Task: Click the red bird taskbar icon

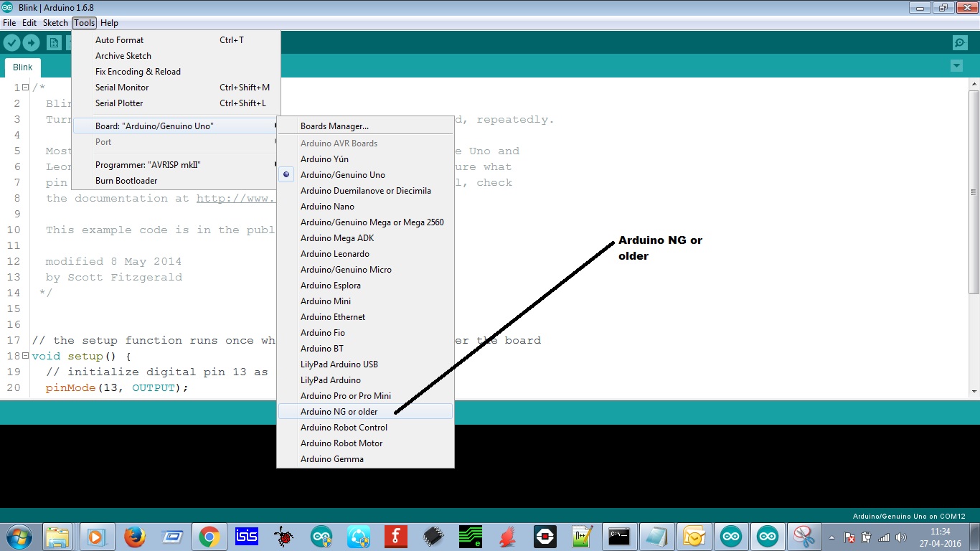Action: pyautogui.click(x=507, y=537)
